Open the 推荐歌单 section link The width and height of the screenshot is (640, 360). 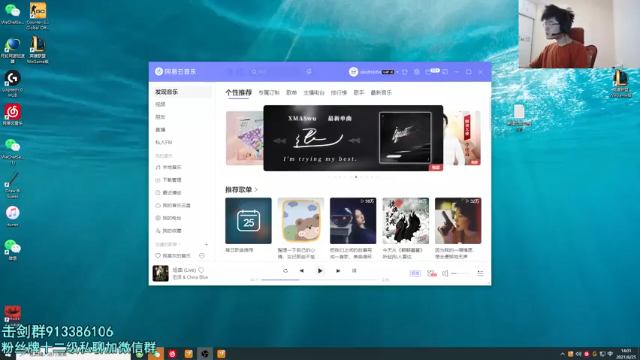[242, 190]
